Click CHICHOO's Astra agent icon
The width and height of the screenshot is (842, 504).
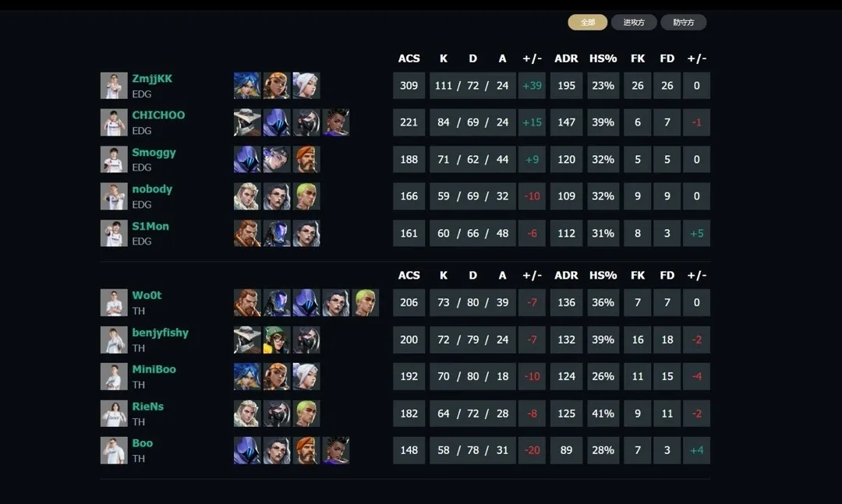(x=336, y=122)
